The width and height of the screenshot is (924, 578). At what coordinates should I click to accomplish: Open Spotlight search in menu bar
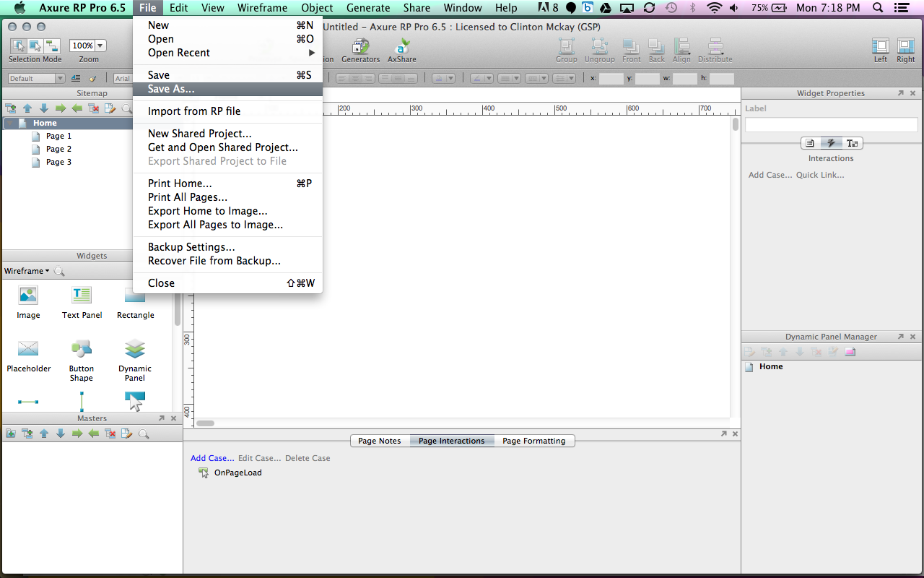point(878,8)
